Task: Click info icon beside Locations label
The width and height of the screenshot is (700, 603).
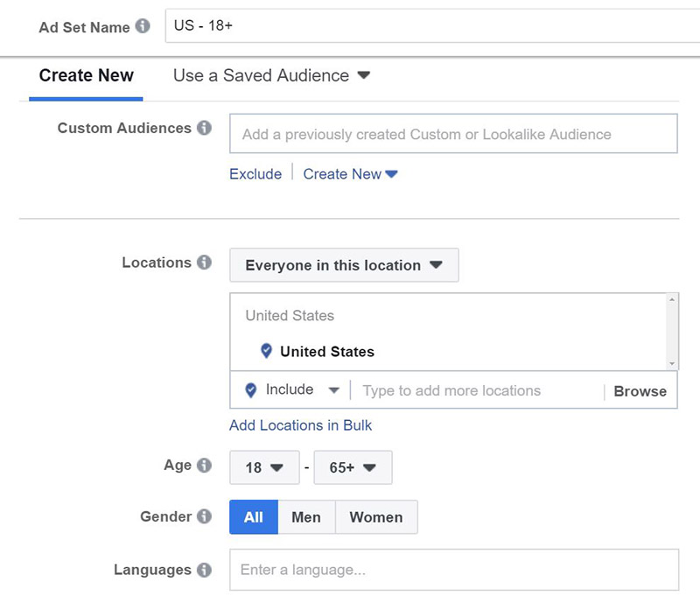Action: point(204,263)
